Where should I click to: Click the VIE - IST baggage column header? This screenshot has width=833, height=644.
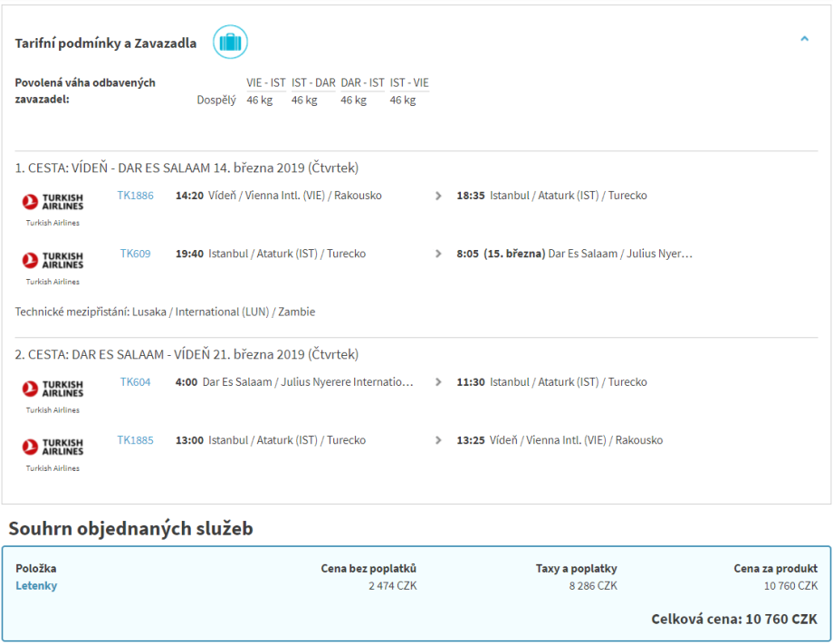[x=266, y=82]
